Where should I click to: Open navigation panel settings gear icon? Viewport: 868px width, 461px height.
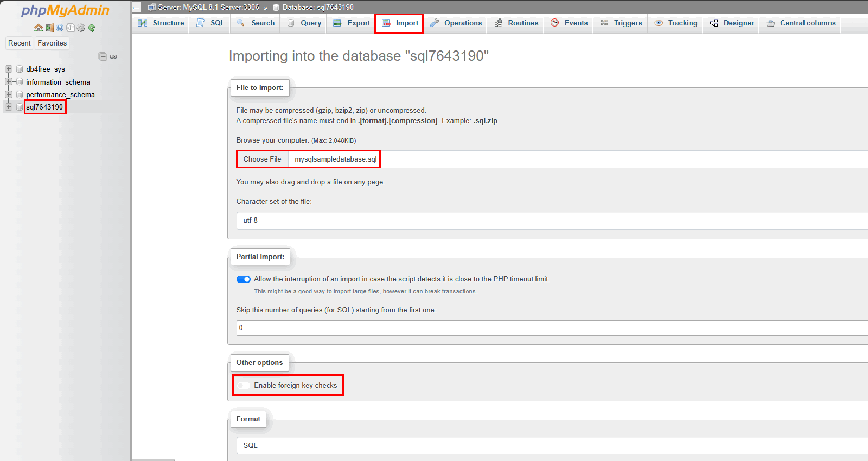(x=81, y=28)
